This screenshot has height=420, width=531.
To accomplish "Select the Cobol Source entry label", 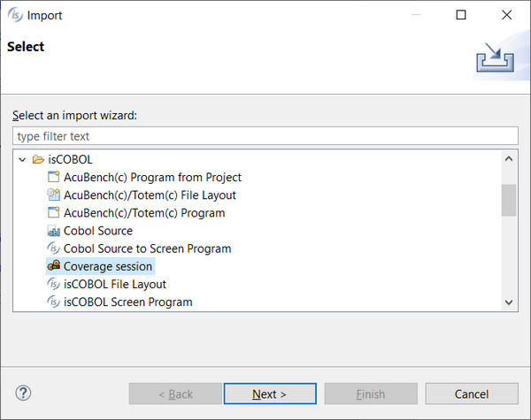I will click(x=98, y=231).
